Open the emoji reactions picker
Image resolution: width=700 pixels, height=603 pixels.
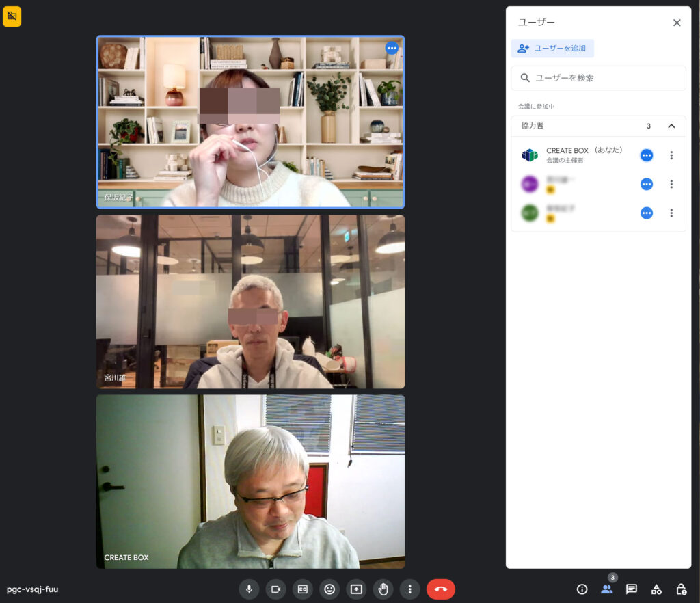tap(329, 589)
